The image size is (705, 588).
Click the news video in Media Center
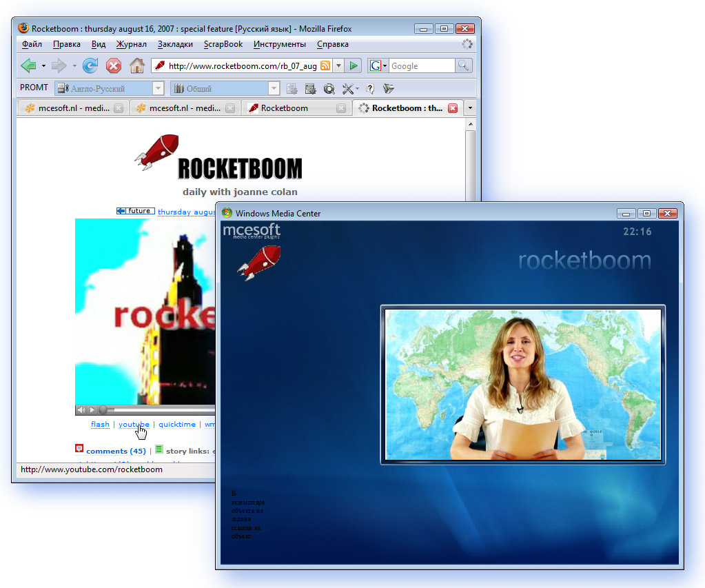523,385
